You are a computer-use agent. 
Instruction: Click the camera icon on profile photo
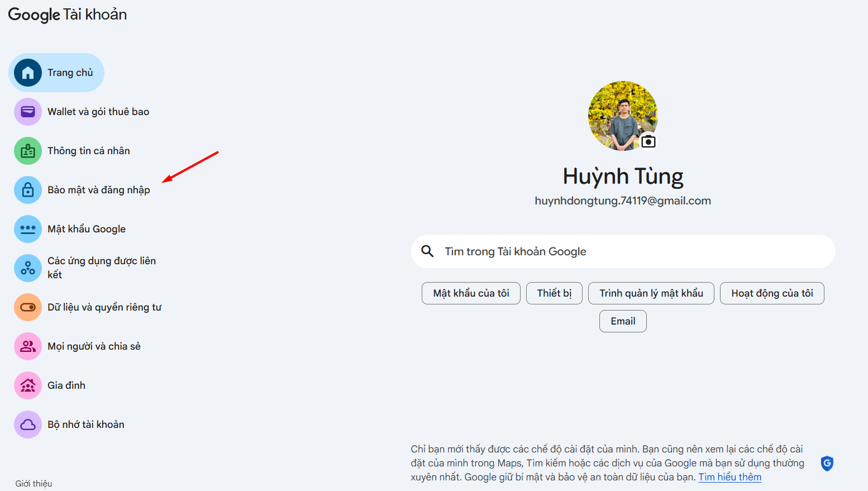tap(648, 141)
